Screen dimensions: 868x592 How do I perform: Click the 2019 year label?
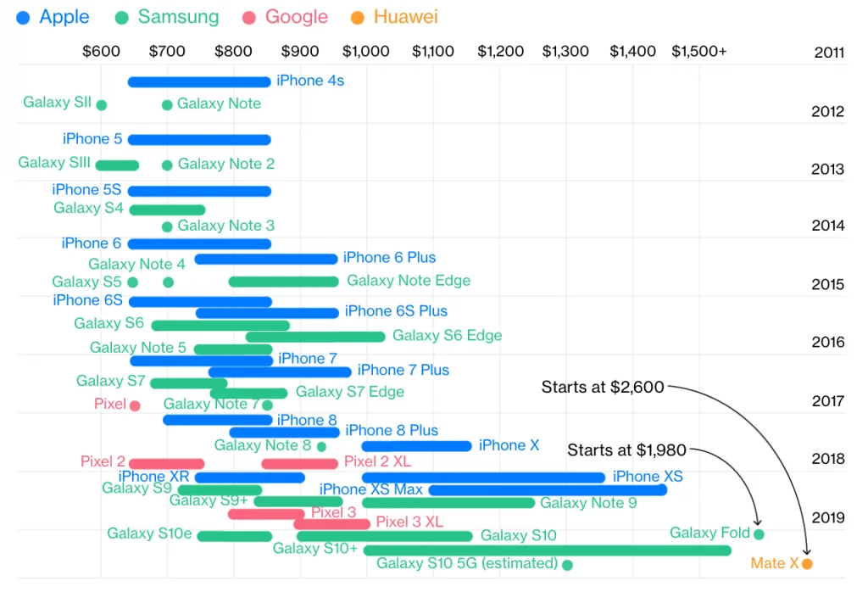(x=827, y=518)
